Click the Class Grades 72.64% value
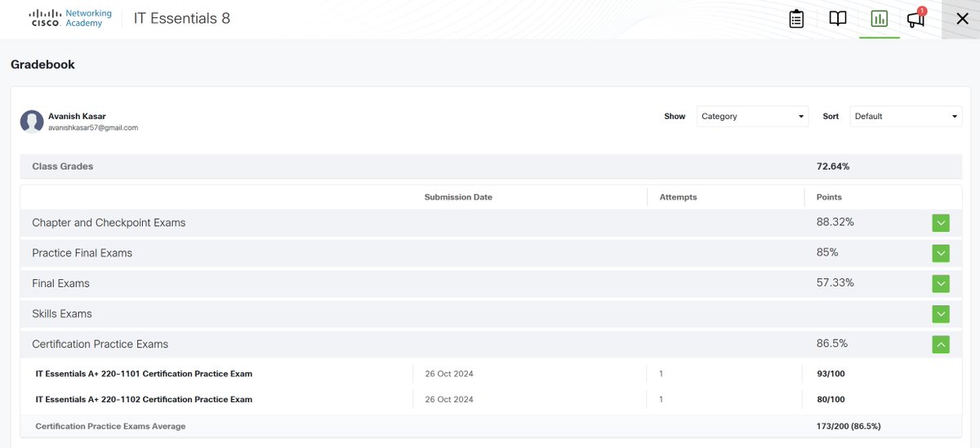This screenshot has height=448, width=980. click(x=833, y=166)
